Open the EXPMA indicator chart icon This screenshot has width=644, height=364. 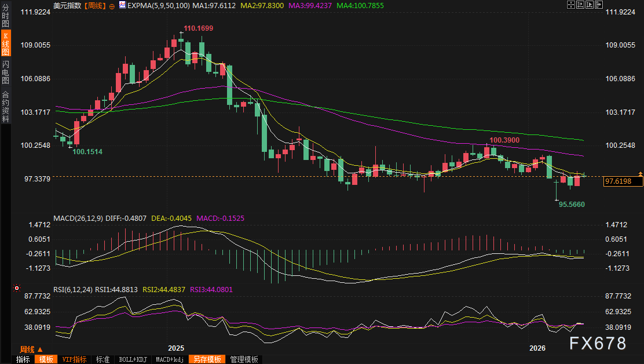pyautogui.click(x=122, y=5)
